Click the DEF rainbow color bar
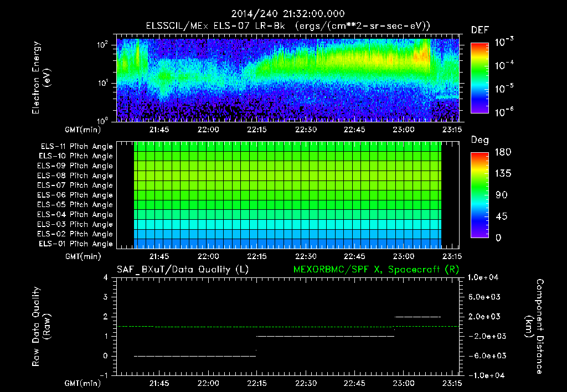The image size is (567, 392). click(x=480, y=78)
